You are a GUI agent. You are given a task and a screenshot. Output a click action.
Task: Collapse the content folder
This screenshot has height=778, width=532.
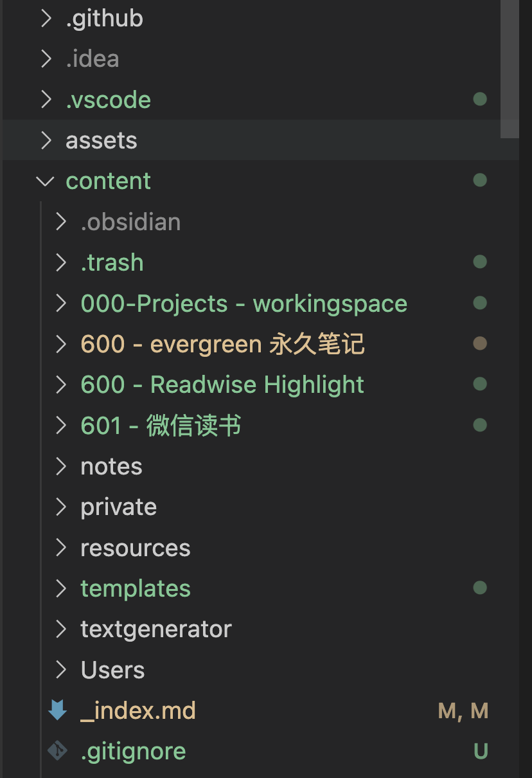[x=44, y=181]
